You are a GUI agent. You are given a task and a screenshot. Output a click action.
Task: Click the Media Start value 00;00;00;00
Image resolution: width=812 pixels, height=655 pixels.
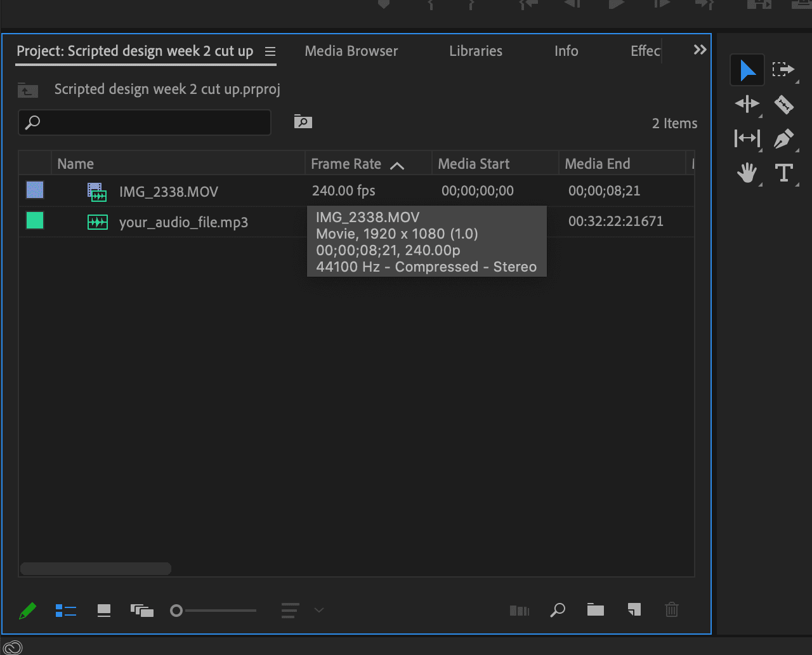(x=478, y=191)
